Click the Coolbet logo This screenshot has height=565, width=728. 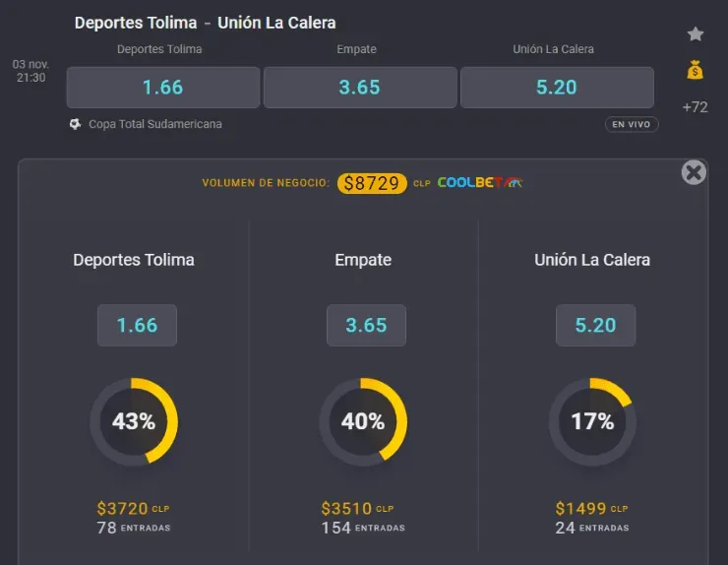tap(480, 183)
